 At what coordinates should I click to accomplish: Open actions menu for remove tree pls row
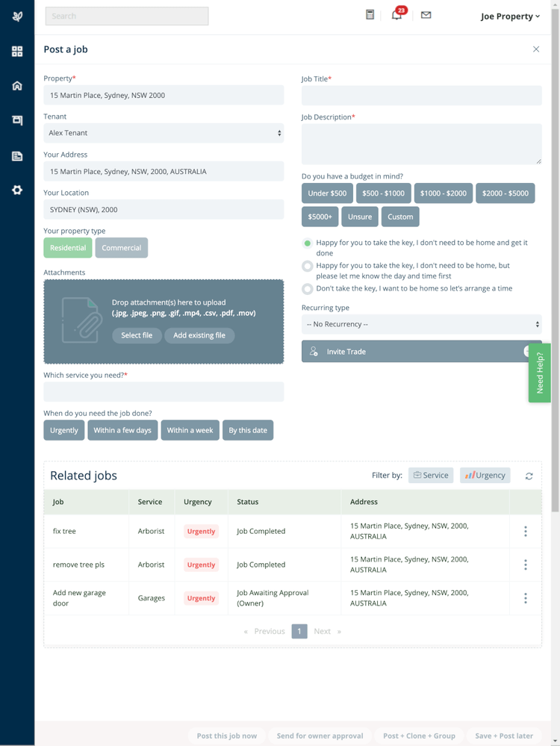tap(525, 565)
